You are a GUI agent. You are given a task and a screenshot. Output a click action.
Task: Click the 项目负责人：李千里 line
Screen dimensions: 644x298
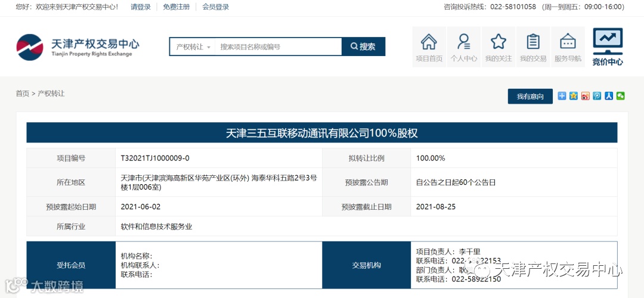[448, 252]
